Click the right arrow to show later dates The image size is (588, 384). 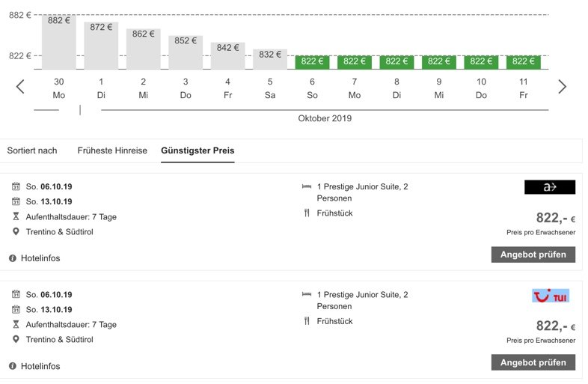click(563, 86)
